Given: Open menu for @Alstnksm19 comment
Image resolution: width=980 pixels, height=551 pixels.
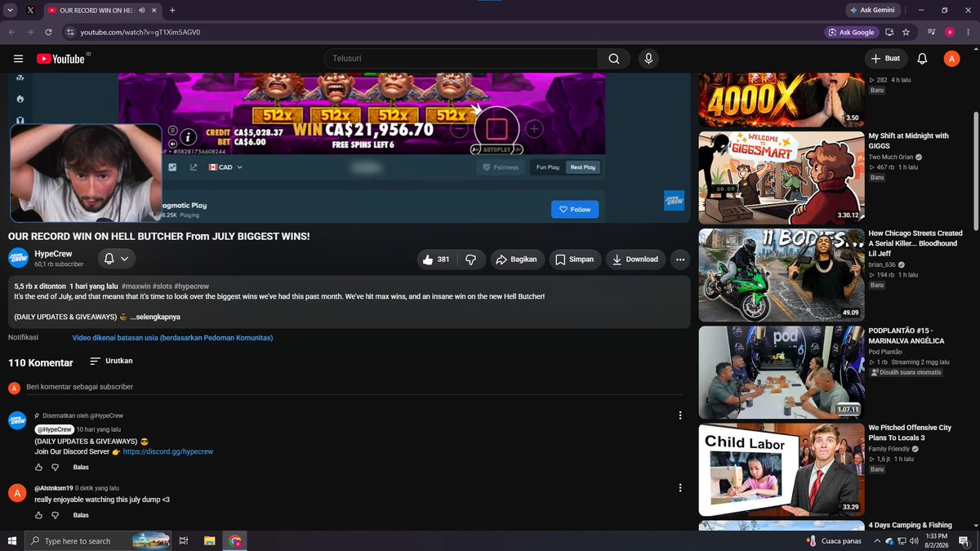Looking at the screenshot, I should 680,488.
